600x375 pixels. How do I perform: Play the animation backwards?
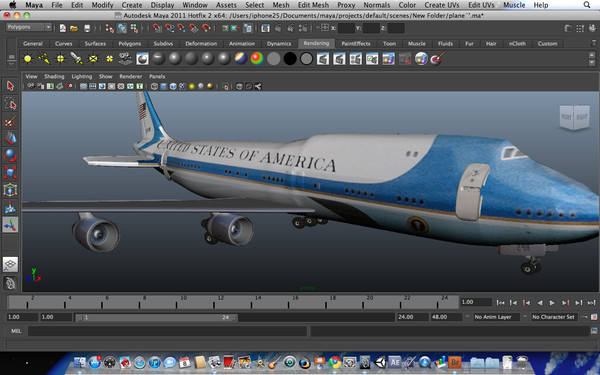[540, 303]
